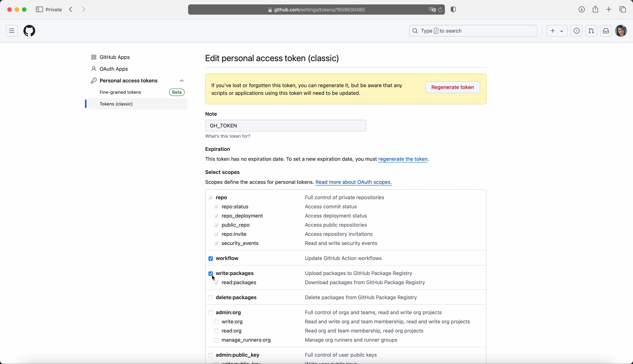Open the Read more about OAuth scopes link

click(354, 182)
